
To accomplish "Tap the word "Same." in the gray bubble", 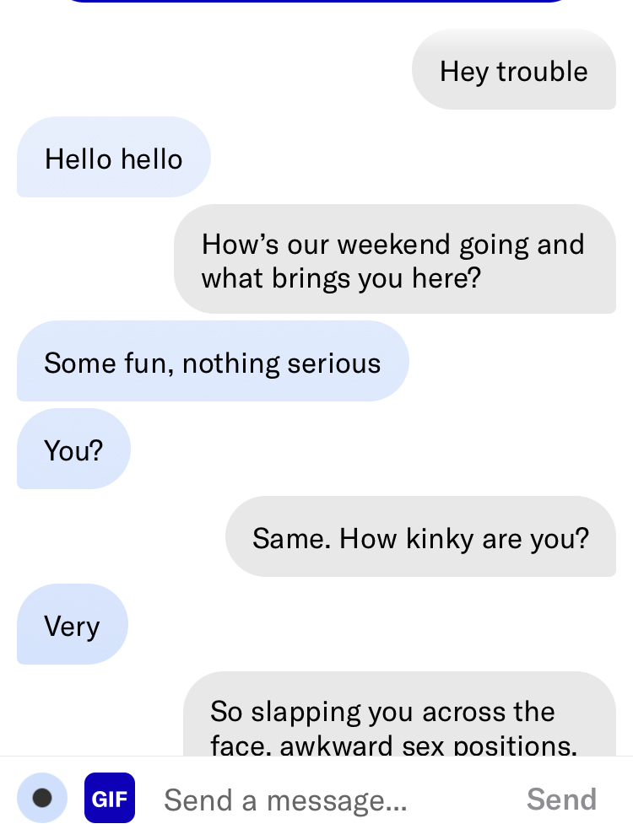I will tap(291, 538).
